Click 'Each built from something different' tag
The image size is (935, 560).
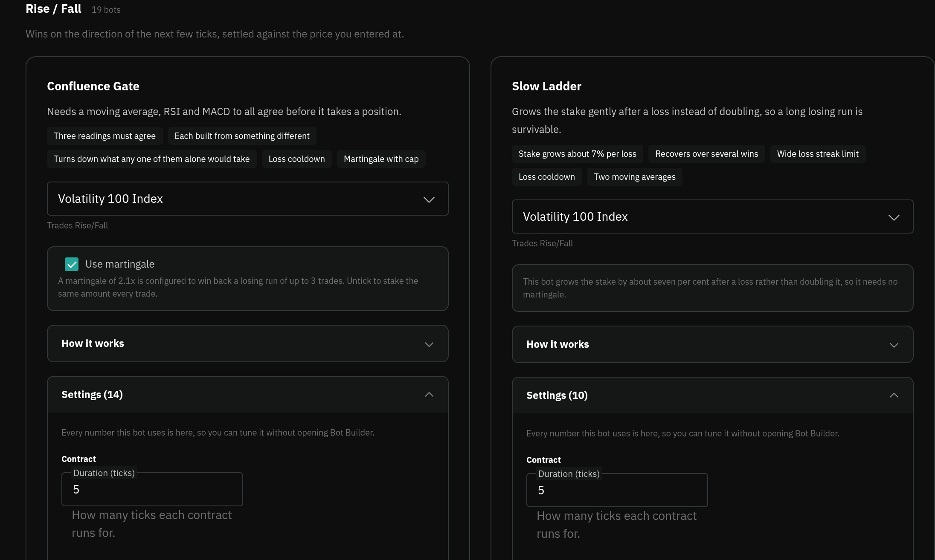242,136
